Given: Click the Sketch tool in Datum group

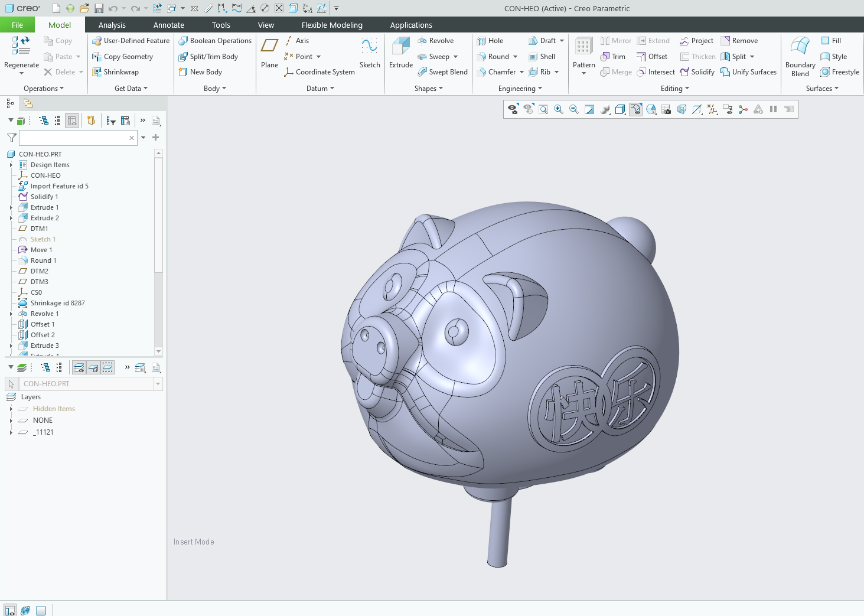Looking at the screenshot, I should pyautogui.click(x=370, y=52).
